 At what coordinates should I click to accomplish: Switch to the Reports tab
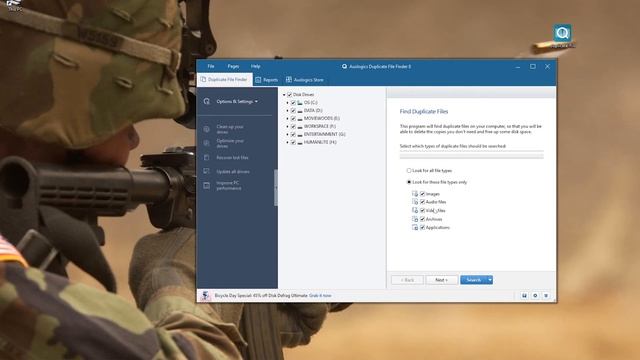(267, 80)
